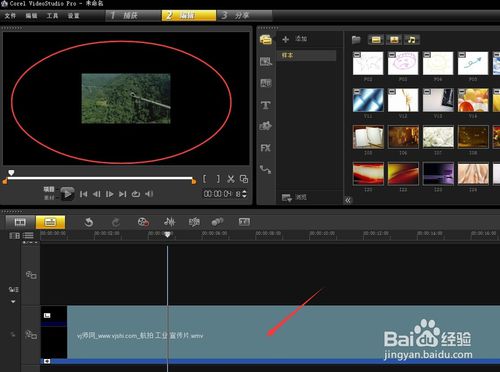Click the Undo arrow in timeline toolbar

click(89, 222)
